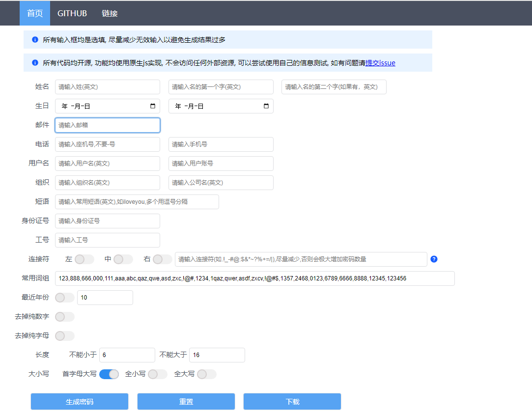Click info icon in the first notice banner
Viewport: 532px width, 415px height.
[x=35, y=40]
